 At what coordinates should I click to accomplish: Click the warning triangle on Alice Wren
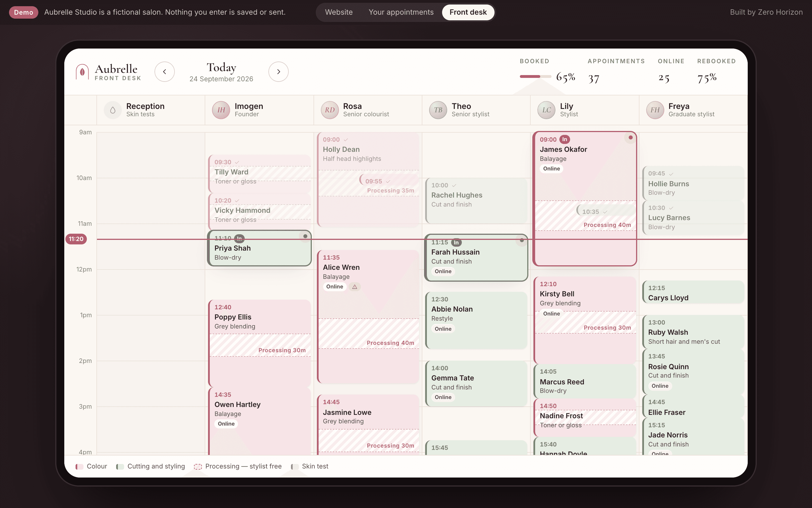(355, 286)
